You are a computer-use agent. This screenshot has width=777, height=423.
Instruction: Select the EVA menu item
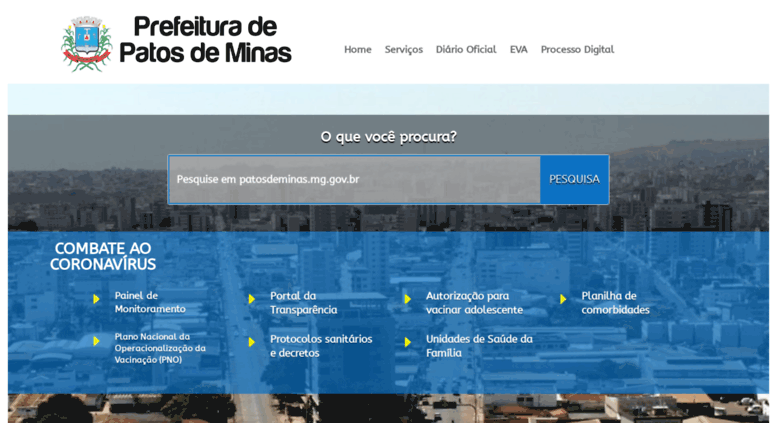[x=519, y=50]
